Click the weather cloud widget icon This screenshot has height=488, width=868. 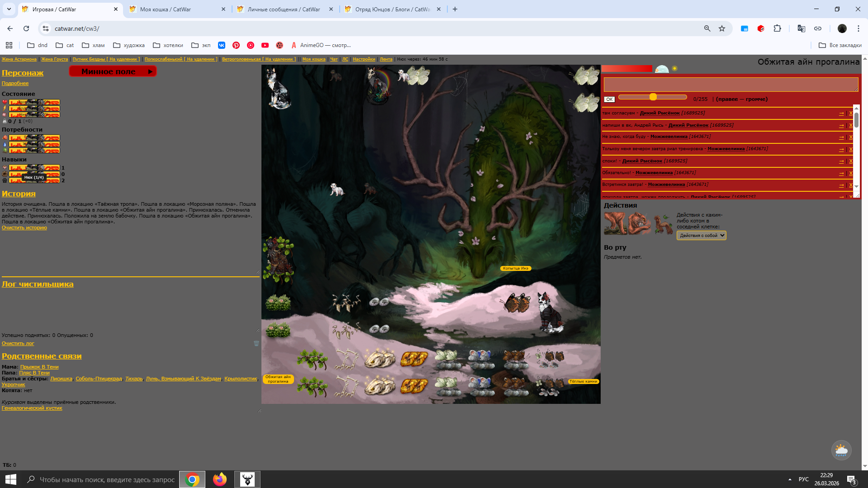[841, 450]
